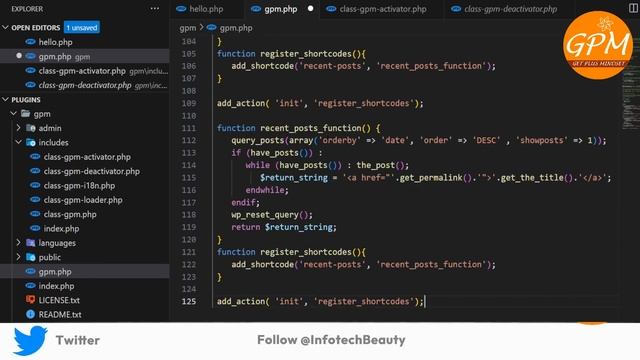Click gpm.php in breadcrumb path
Screen dimensions: 640x360
(x=236, y=28)
